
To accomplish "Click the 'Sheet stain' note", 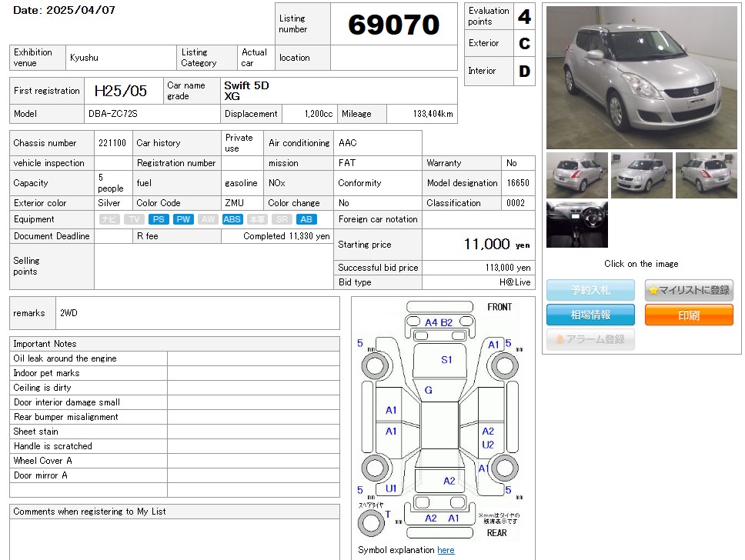I will (35, 432).
